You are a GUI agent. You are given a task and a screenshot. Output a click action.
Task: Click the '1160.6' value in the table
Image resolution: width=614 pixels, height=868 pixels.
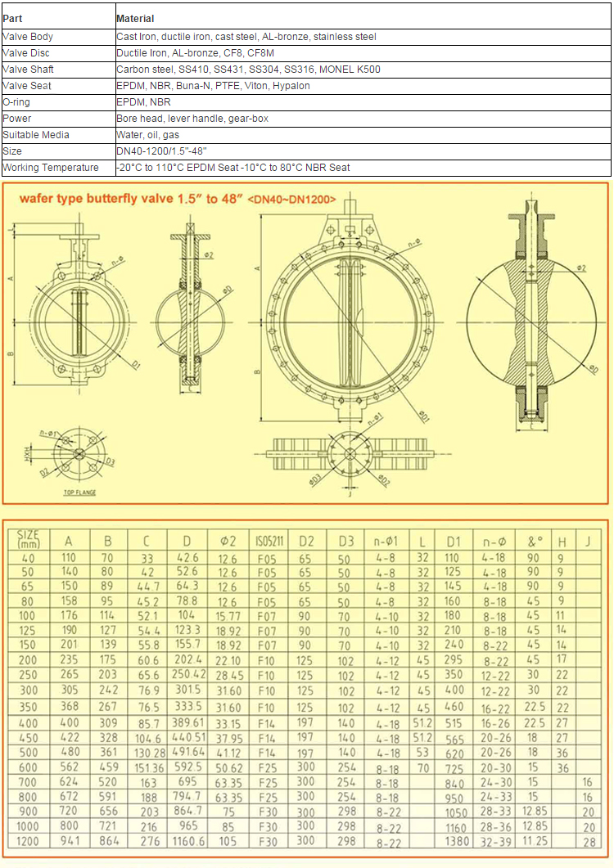188,842
